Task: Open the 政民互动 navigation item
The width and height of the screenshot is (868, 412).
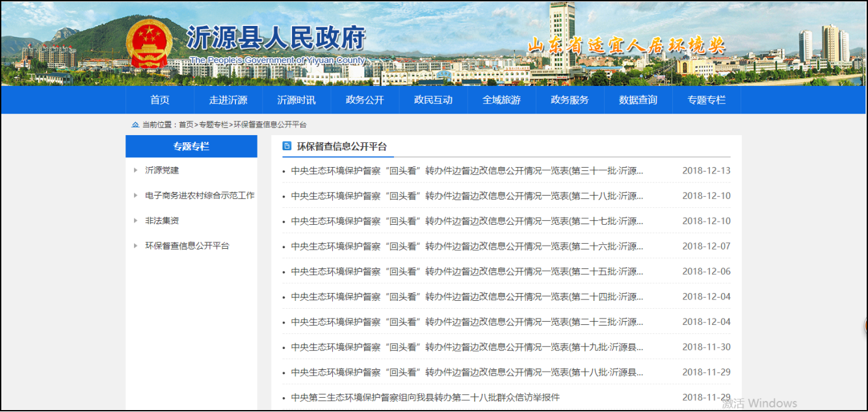Action: coord(433,100)
